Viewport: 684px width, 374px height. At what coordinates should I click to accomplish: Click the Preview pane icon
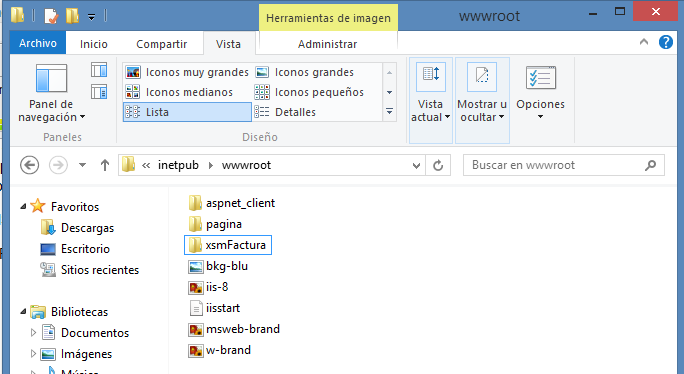tap(99, 70)
